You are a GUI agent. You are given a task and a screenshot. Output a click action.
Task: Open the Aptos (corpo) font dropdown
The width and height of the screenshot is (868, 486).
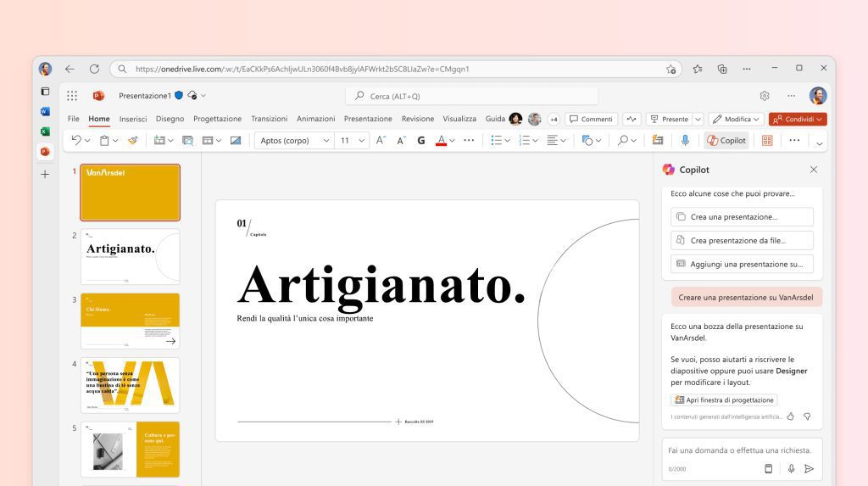[x=326, y=141]
